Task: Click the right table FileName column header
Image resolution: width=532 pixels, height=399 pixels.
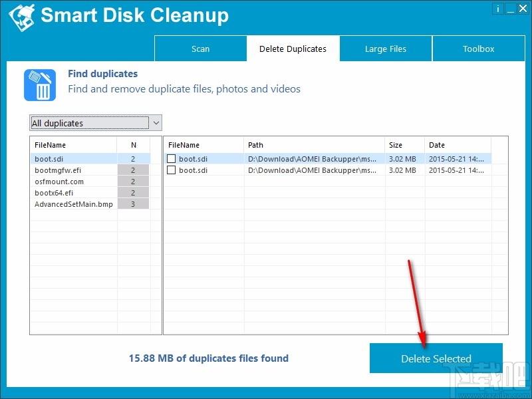Action: pos(203,145)
